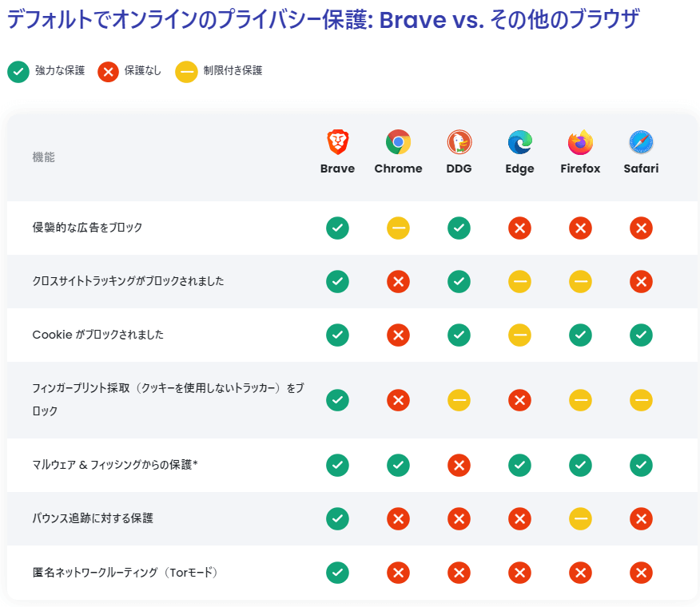Click the 匿名ネットワークルーティング（Torモード） row text
This screenshot has height=607, width=700.
pos(125,572)
